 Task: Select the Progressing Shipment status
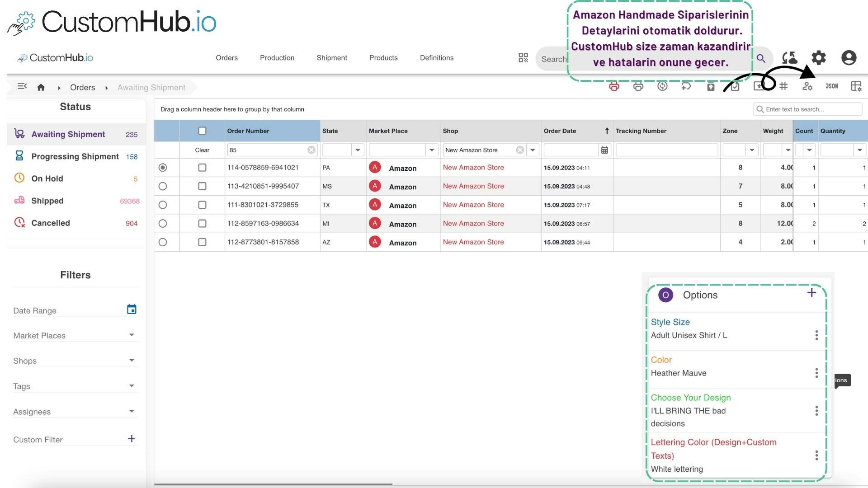pyautogui.click(x=76, y=156)
